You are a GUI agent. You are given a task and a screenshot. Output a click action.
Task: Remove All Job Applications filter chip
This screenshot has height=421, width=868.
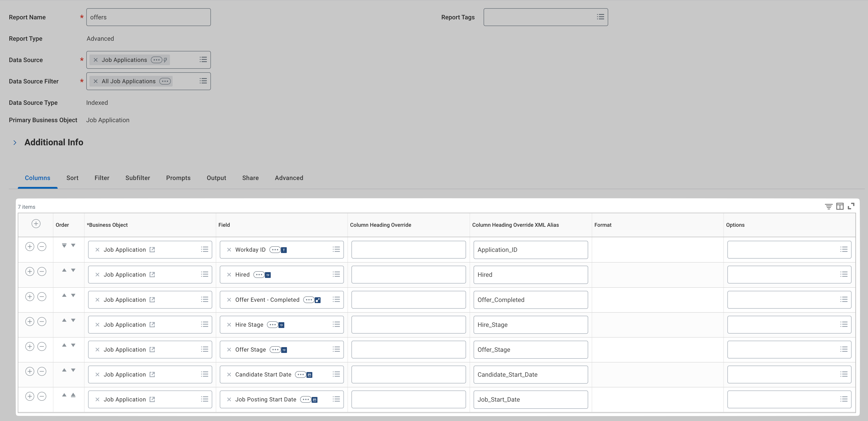[96, 81]
